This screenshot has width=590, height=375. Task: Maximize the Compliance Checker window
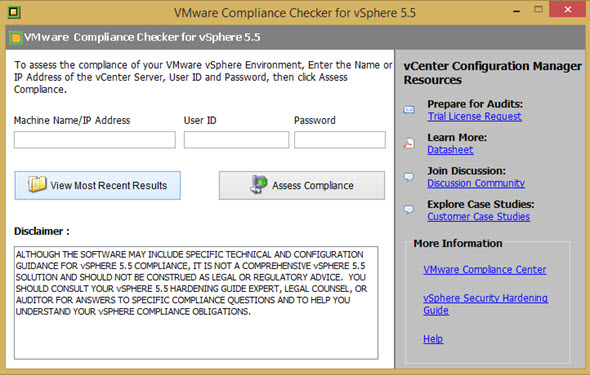point(538,9)
